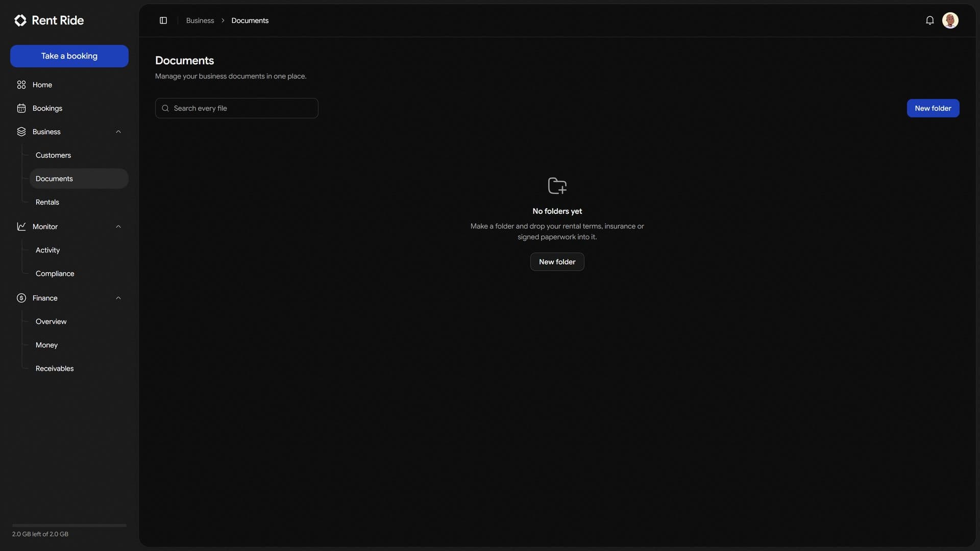Click New folder under No folders yet
The height and width of the screenshot is (551, 980).
coord(557,262)
